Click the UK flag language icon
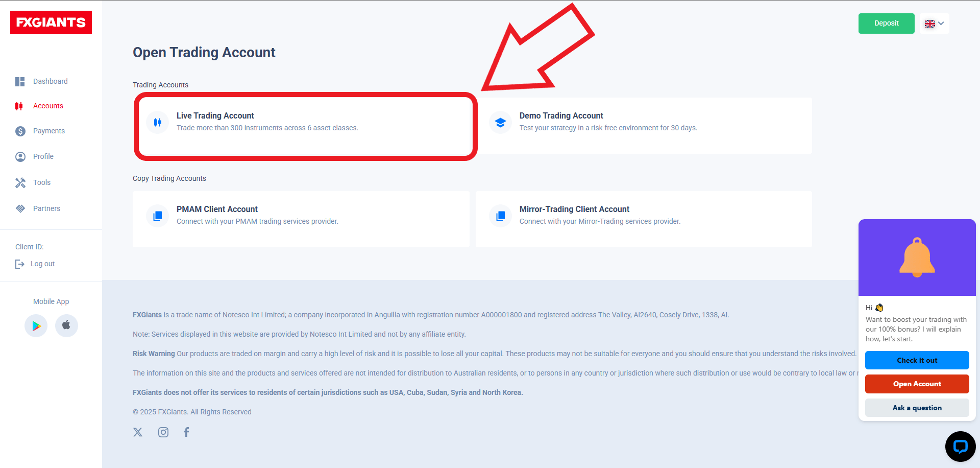 pyautogui.click(x=930, y=24)
